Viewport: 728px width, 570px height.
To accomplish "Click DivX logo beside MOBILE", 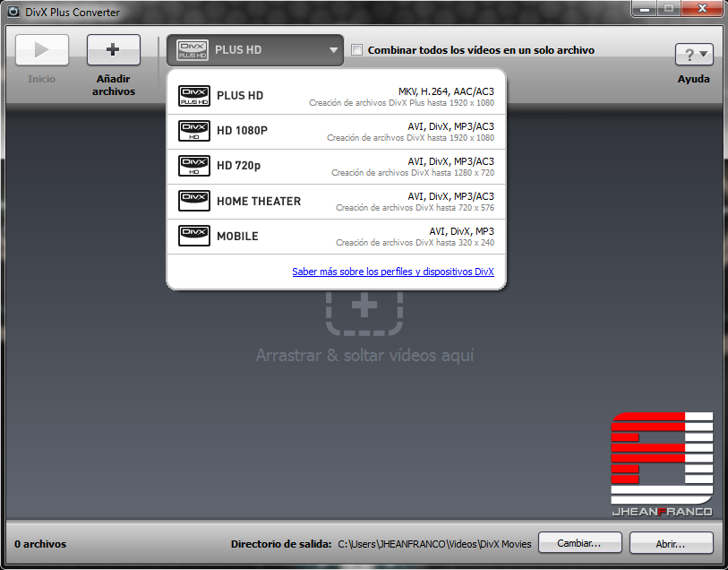I will 194,236.
